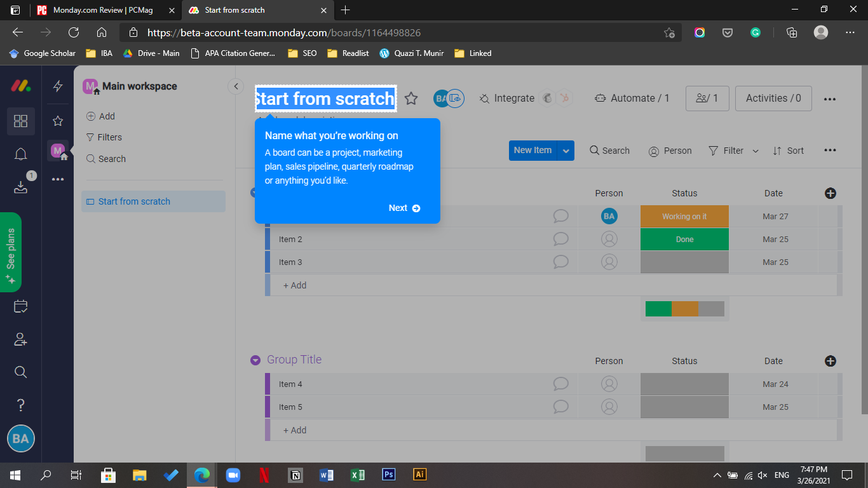The width and height of the screenshot is (868, 488).
Task: Open the New Item dropdown arrow
Action: click(x=566, y=151)
